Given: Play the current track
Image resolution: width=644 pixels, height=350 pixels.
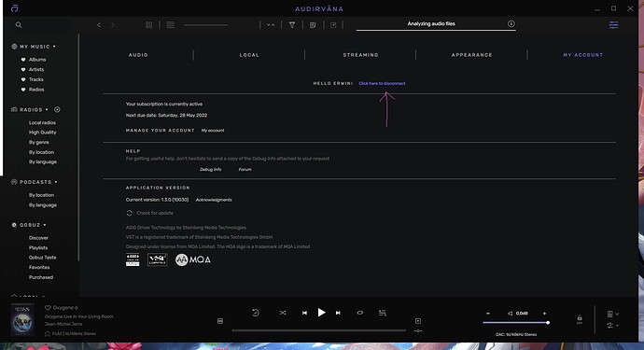Looking at the screenshot, I should (321, 313).
